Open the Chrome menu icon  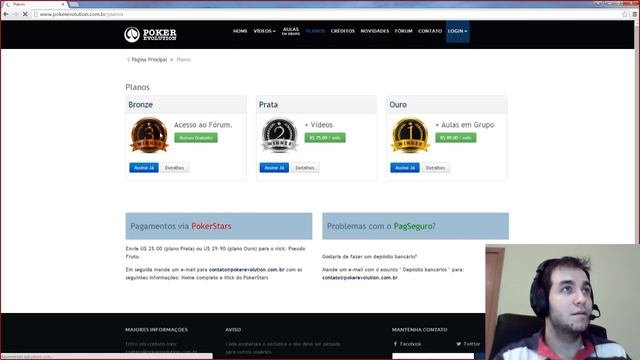click(635, 14)
